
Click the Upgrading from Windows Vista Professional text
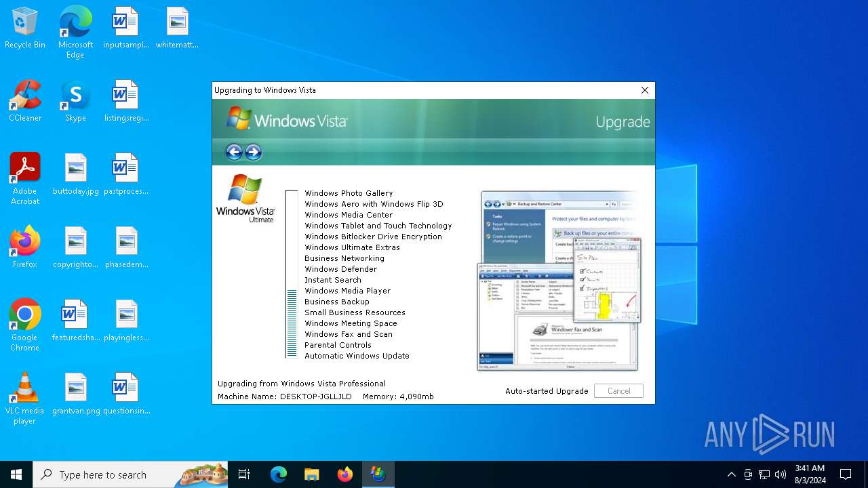(x=302, y=384)
